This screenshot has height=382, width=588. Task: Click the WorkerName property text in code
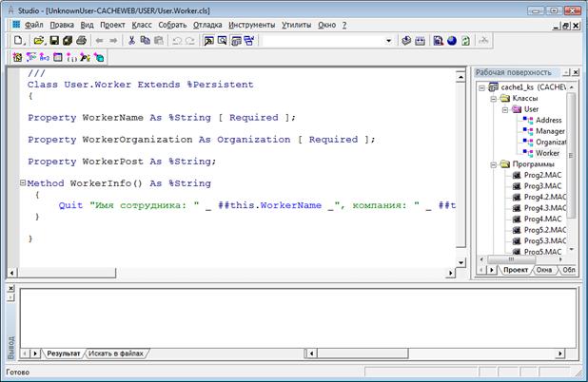click(112, 118)
